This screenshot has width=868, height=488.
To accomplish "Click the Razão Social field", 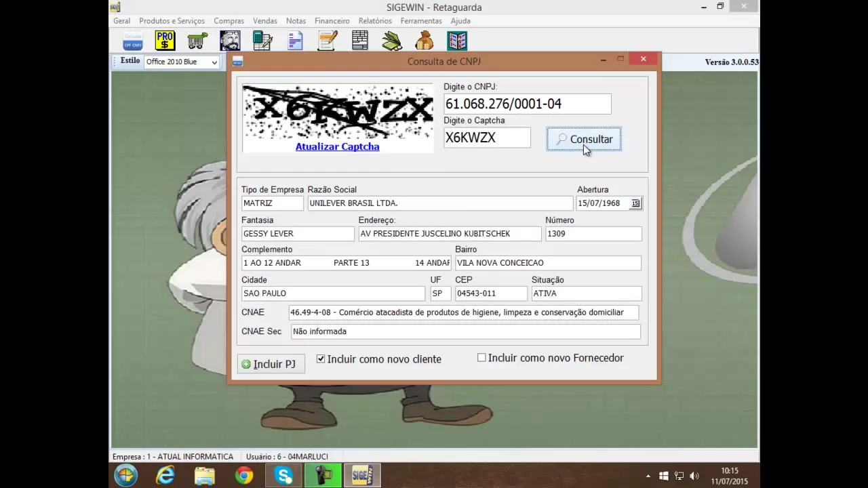I will tap(440, 203).
